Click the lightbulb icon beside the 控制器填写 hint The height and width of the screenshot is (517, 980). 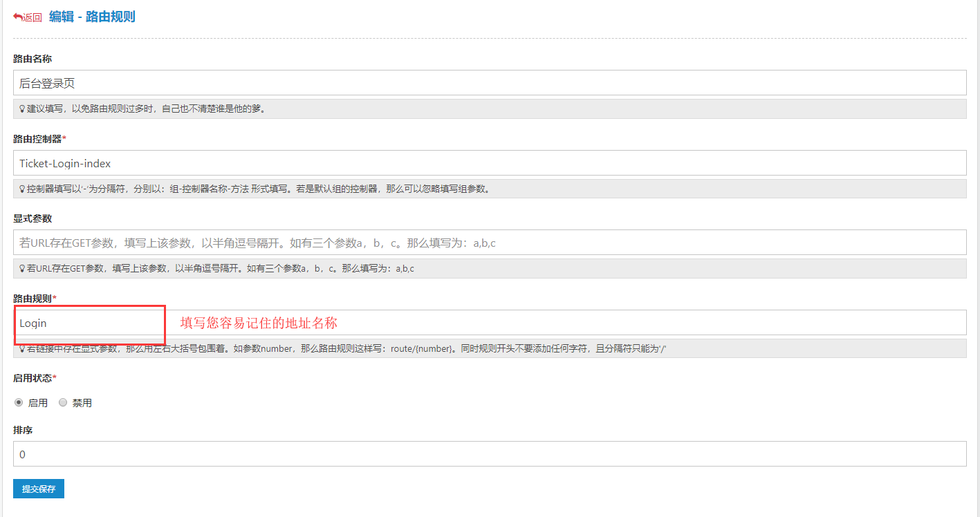point(22,189)
